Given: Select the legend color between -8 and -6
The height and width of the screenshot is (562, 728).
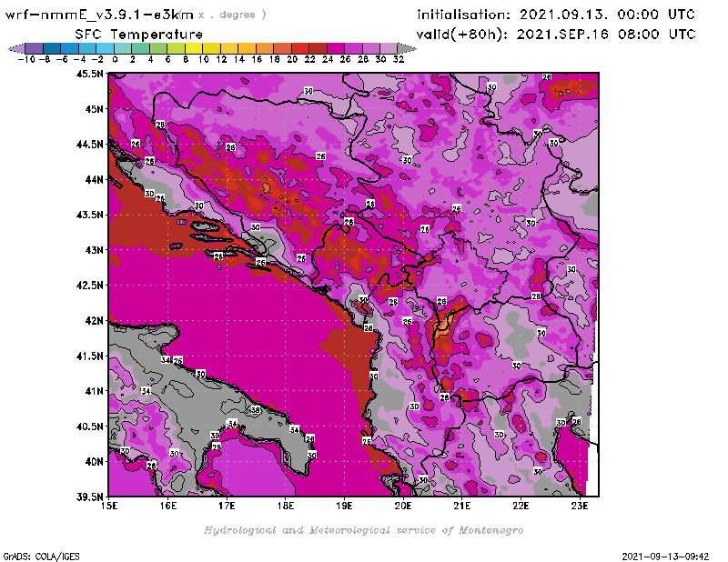Looking at the screenshot, I should pyautogui.click(x=52, y=48).
